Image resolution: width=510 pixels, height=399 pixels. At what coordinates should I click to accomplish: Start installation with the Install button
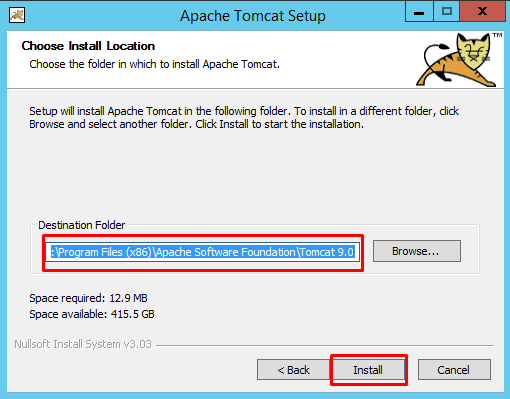pyautogui.click(x=368, y=370)
